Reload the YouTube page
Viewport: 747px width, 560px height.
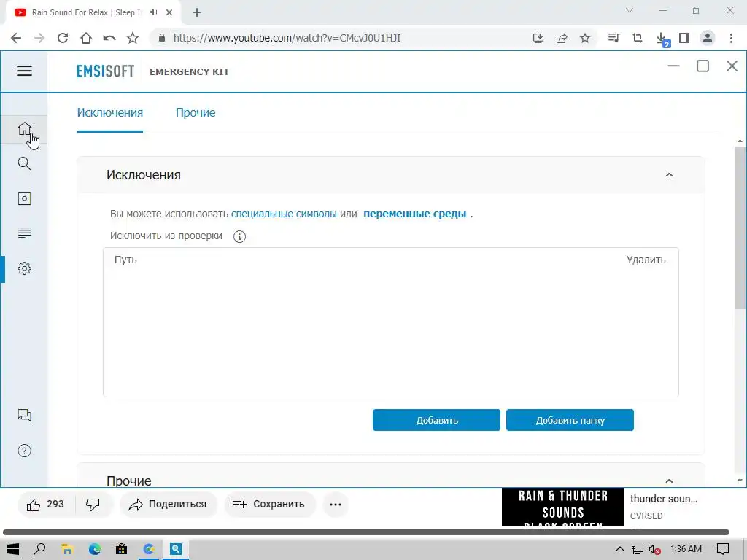tap(63, 38)
